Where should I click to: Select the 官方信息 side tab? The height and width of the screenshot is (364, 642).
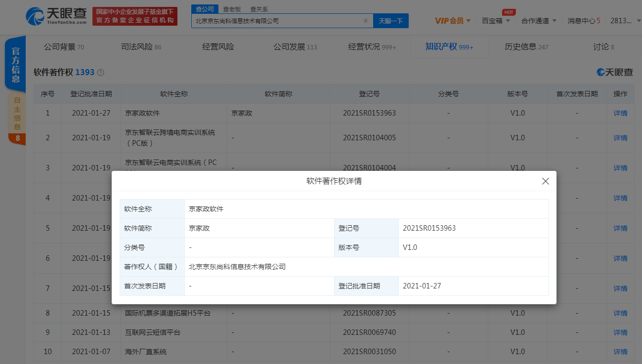16,64
